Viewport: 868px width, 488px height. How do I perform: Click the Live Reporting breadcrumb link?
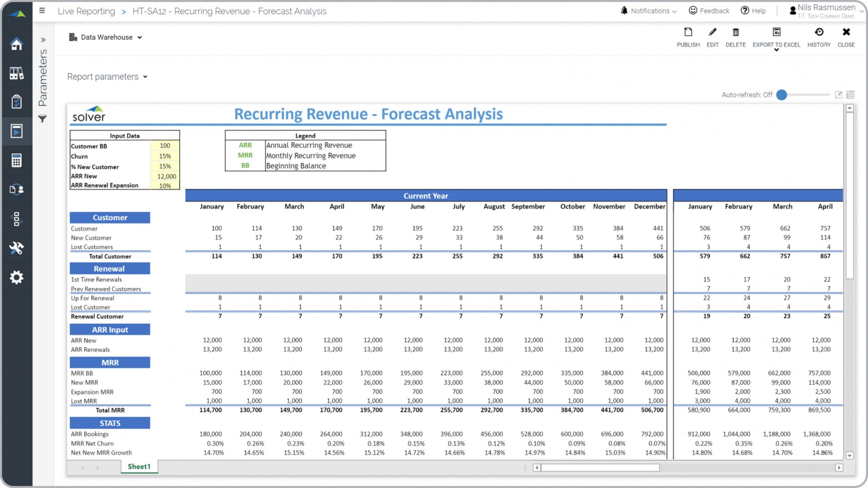click(x=86, y=11)
